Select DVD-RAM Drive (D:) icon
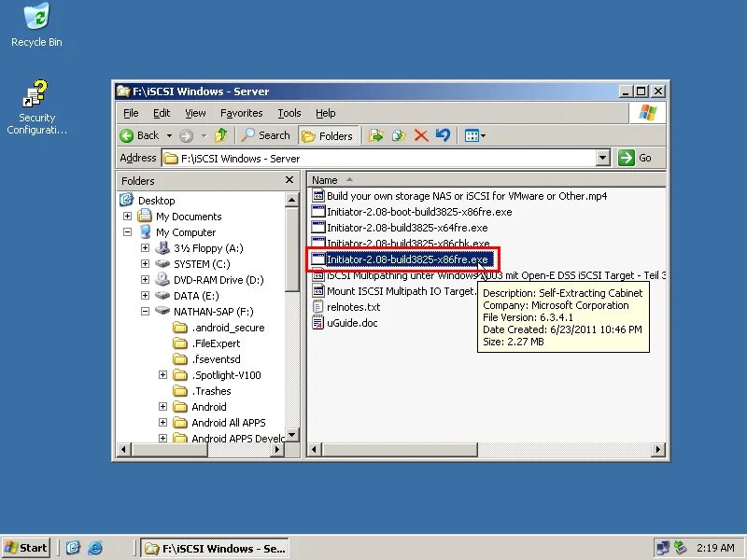 tap(162, 279)
